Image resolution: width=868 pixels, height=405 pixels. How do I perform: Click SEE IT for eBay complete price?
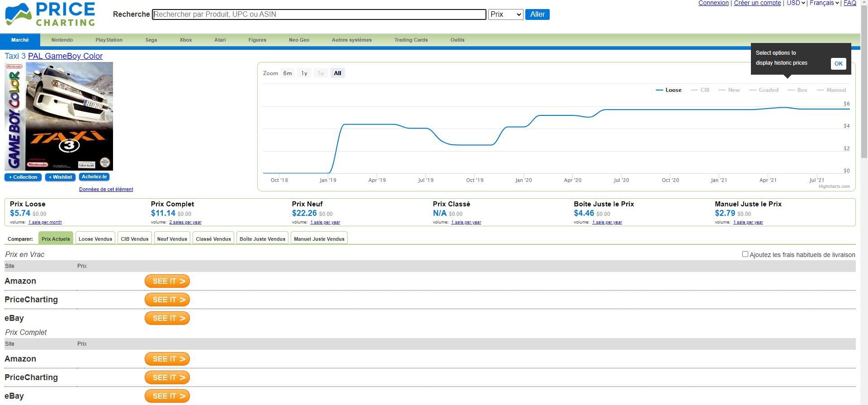[167, 396]
